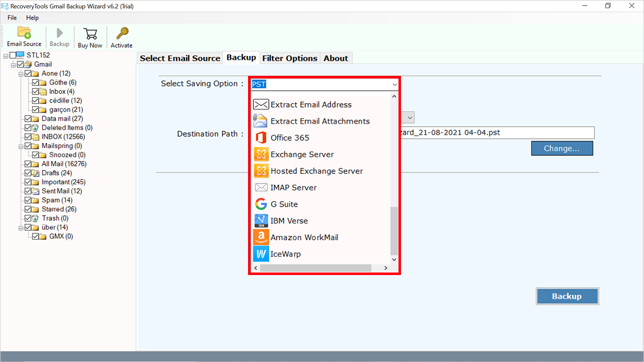Click the STL152 computer icon

coord(20,55)
